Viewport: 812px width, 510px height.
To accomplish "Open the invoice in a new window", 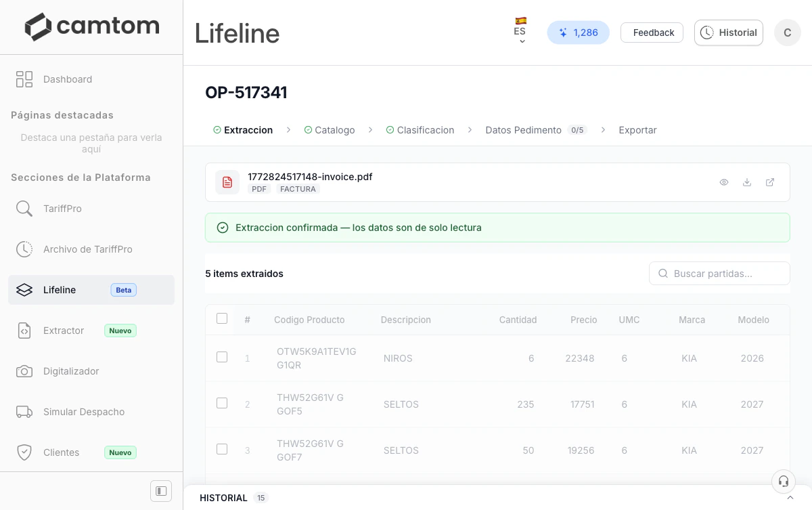I will click(769, 182).
